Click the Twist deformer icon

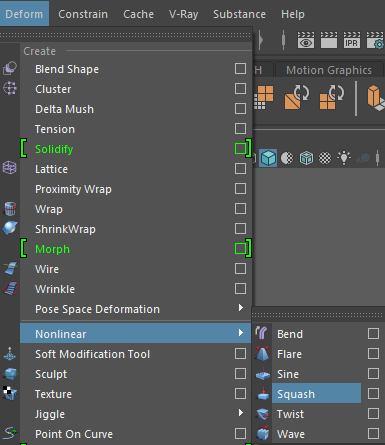coord(263,414)
